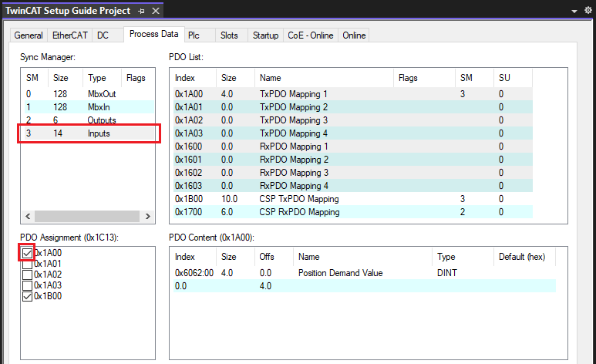This screenshot has width=596, height=364.
Task: Open the document window list dropdown arrow
Action: click(574, 11)
